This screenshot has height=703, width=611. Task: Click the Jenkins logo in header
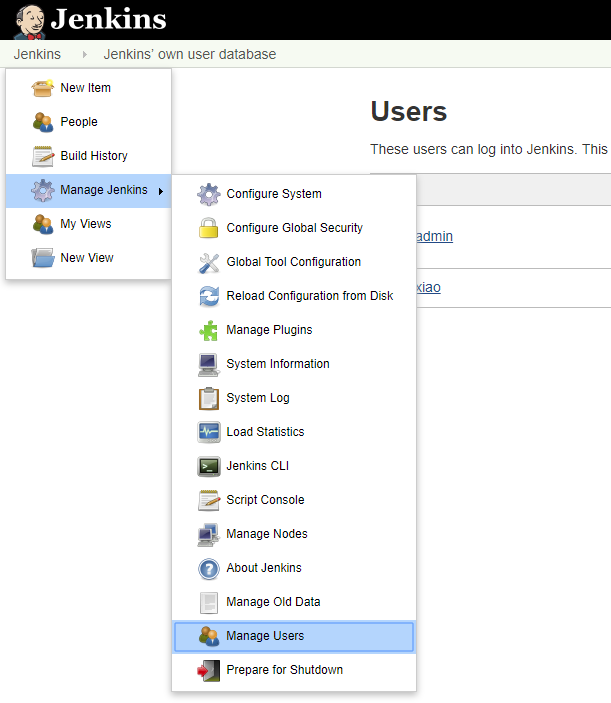click(x=90, y=19)
